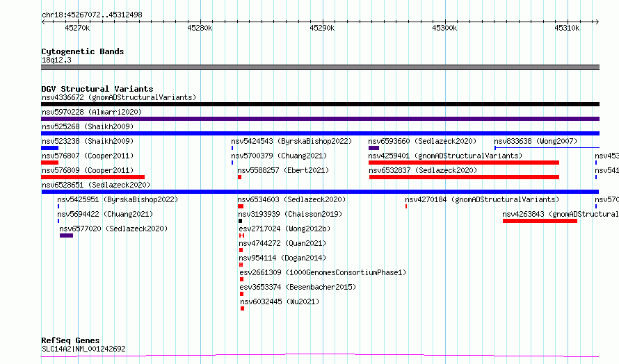
Task: Open the nsv4270184 (gnomADStructuralVariants) label
Action: (x=482, y=199)
